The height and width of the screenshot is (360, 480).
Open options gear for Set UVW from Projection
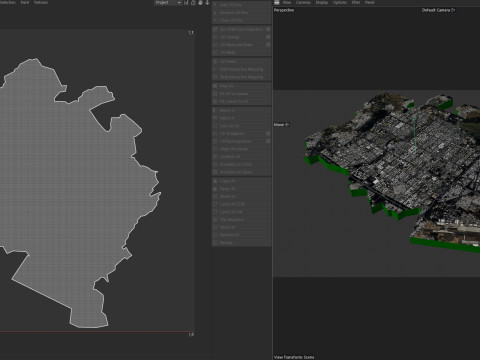pos(268,29)
